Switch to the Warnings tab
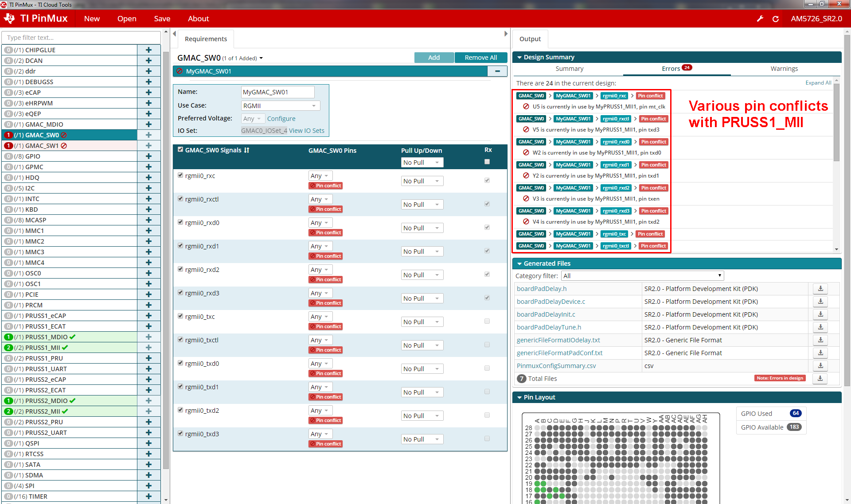The image size is (851, 504). pos(784,69)
